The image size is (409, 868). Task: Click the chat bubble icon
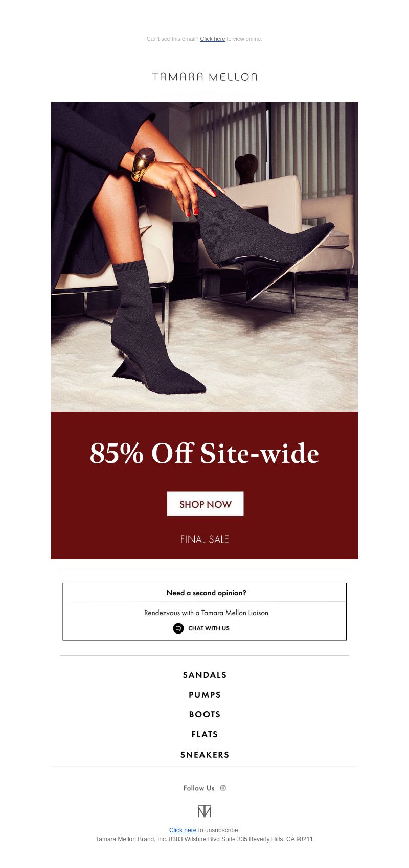[x=178, y=628]
